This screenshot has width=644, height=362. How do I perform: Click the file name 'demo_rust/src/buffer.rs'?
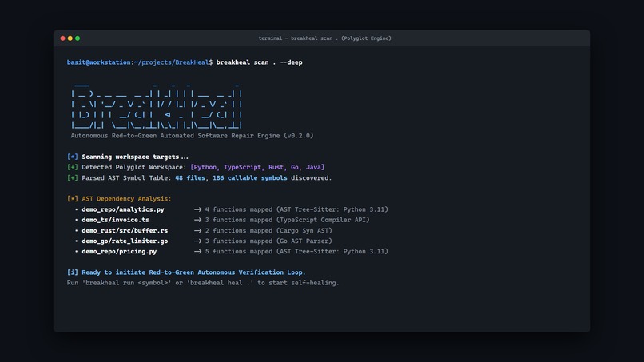coord(125,230)
